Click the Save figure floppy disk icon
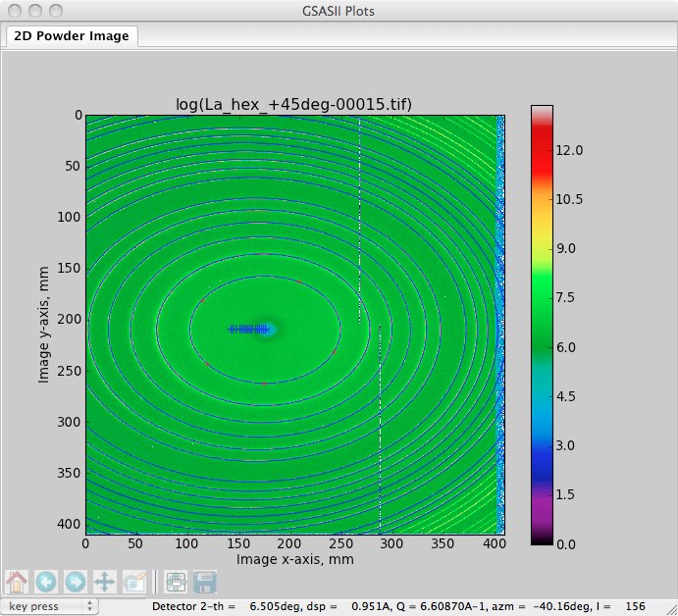This screenshot has width=678, height=616. [x=205, y=582]
